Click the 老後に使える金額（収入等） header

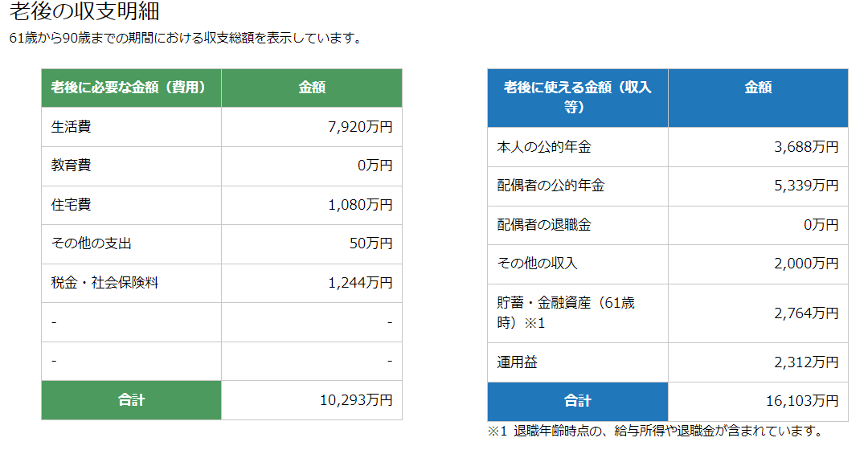click(x=577, y=97)
